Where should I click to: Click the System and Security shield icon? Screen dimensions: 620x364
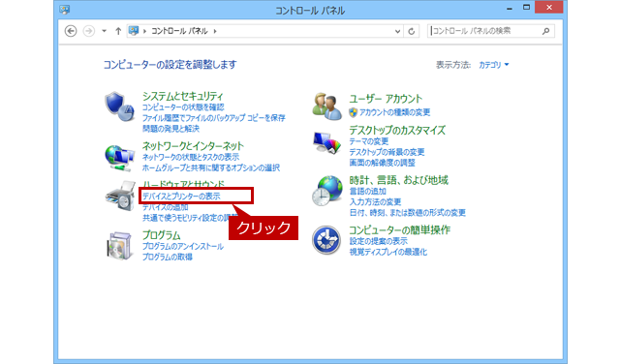pos(119,106)
